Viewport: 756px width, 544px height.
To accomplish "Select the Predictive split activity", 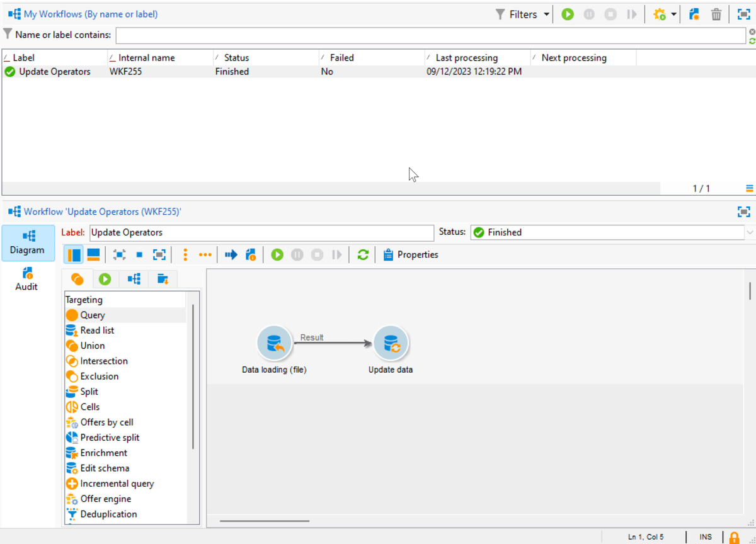I will pos(126,438).
